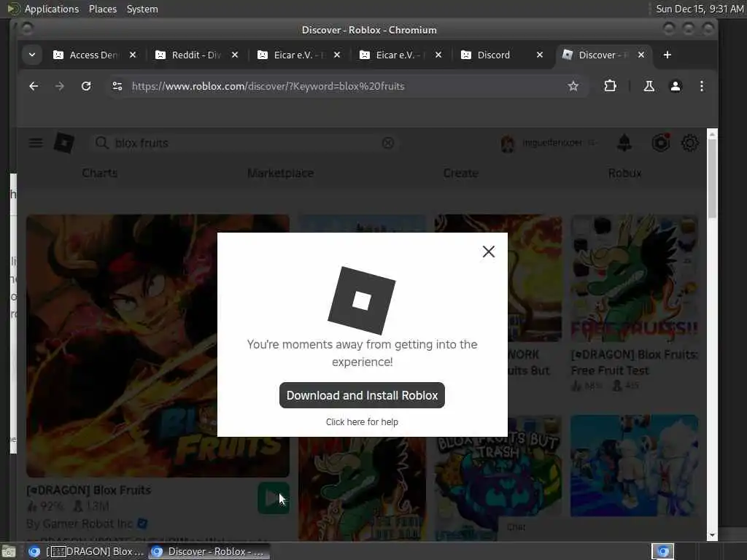Play the DRAGON Blox Fruits game
The height and width of the screenshot is (560, 747).
(274, 498)
